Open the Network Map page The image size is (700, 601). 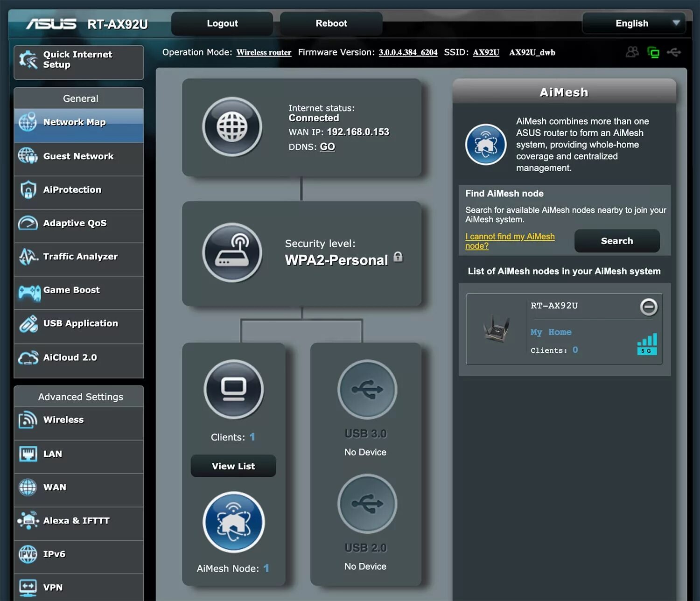click(79, 125)
